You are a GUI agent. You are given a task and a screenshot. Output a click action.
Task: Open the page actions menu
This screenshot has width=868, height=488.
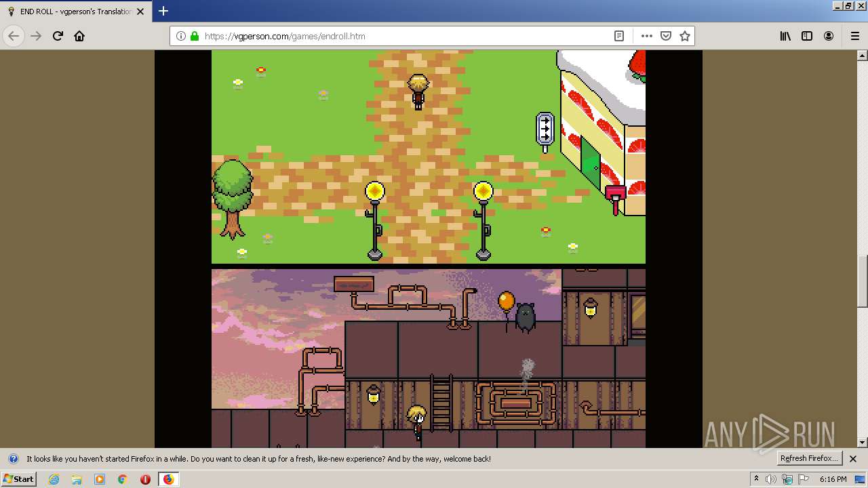[647, 36]
